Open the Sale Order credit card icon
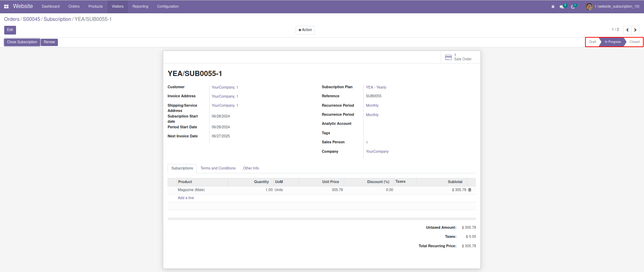The image size is (644, 272). click(x=448, y=57)
